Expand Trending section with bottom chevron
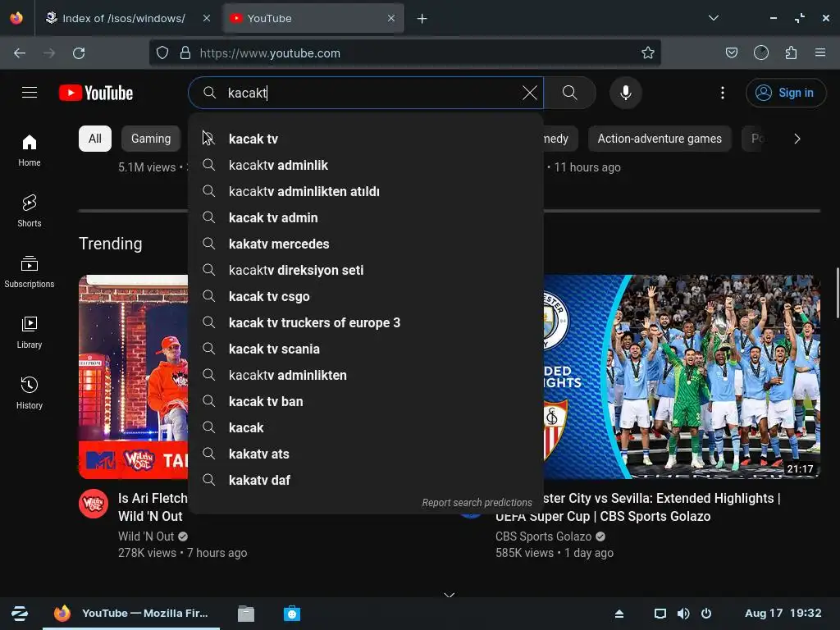 449,595
